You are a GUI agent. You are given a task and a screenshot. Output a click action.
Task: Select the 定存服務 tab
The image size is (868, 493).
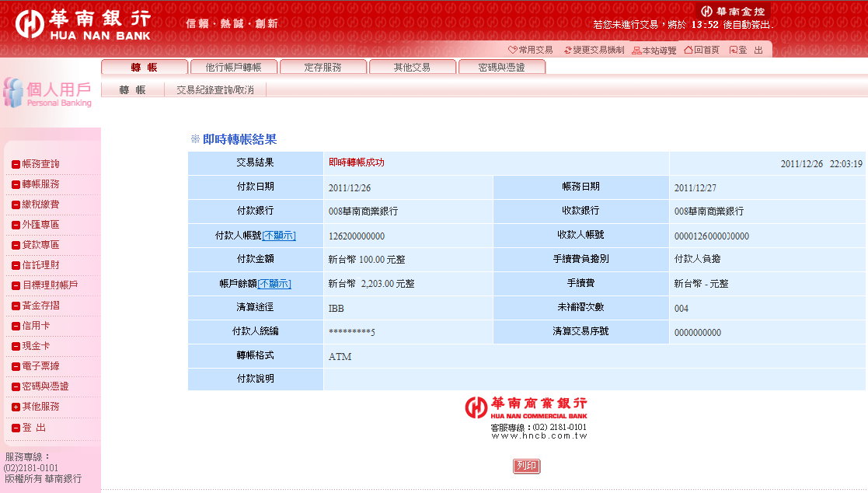coord(323,67)
